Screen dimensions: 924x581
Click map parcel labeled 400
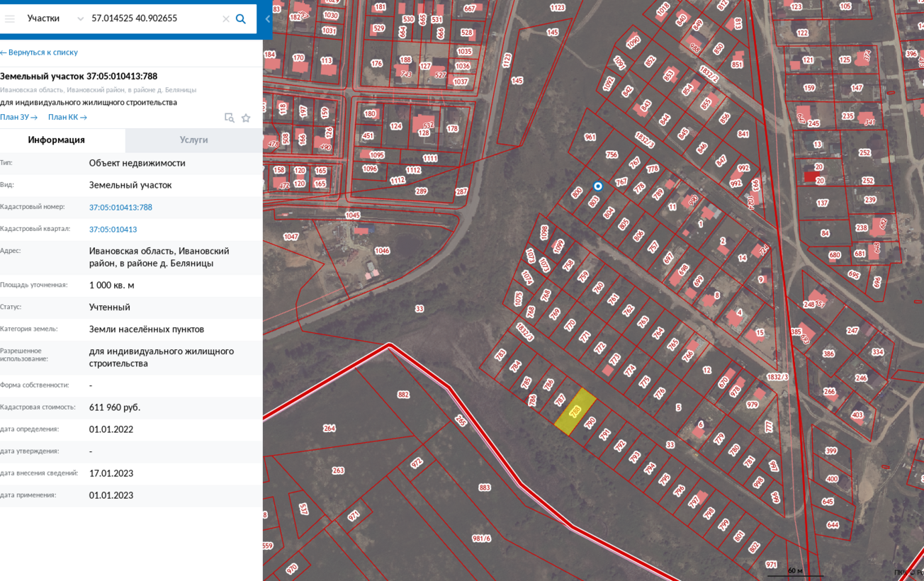[832, 479]
